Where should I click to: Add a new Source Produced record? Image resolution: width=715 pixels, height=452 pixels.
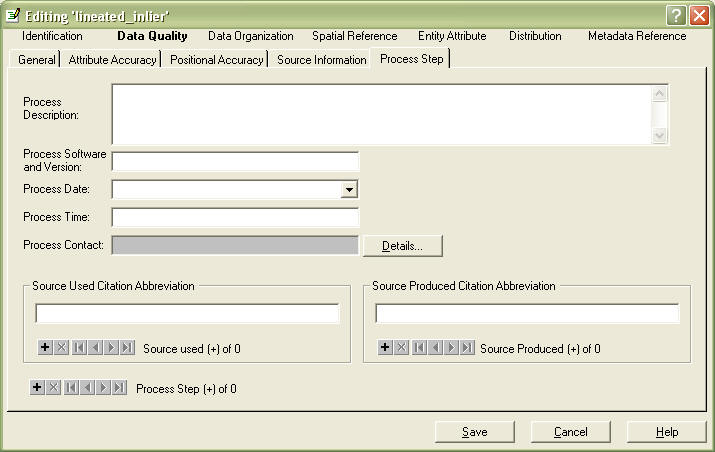tap(384, 348)
